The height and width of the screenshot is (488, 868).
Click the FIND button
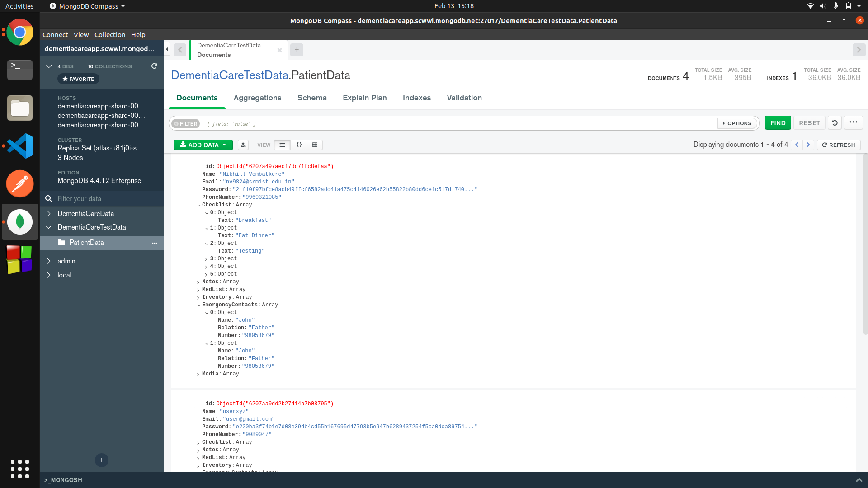[778, 123]
